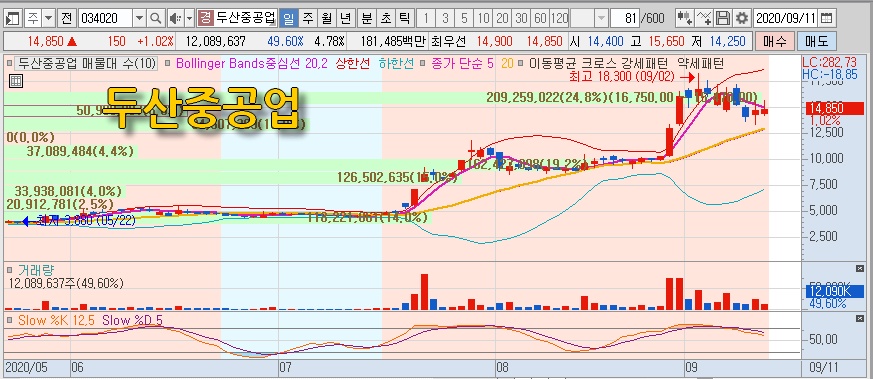Click the stock code input 034020
This screenshot has height=379, width=873.
[x=106, y=18]
